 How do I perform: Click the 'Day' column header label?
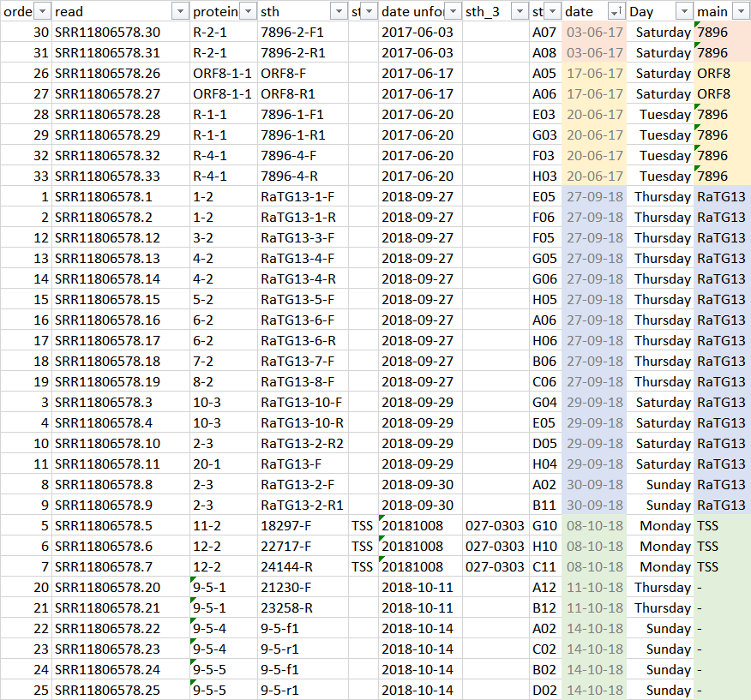641,11
